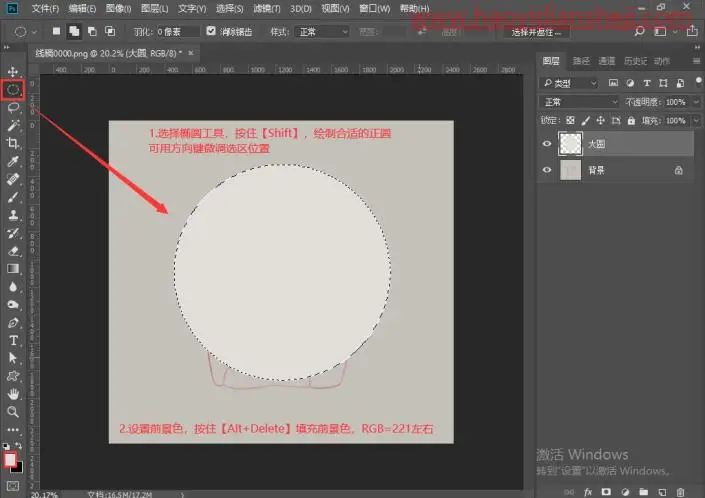Delete layer with trash icon
Viewport: 705px width, 498px height.
point(681,492)
